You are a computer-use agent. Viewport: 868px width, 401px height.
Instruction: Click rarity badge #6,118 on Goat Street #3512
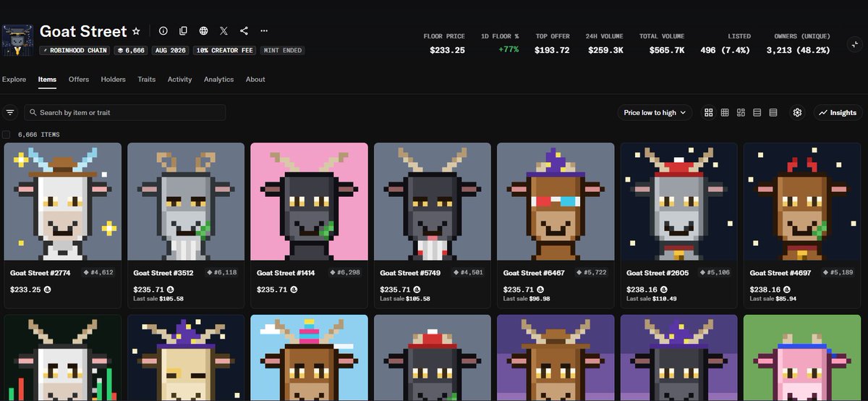(222, 273)
